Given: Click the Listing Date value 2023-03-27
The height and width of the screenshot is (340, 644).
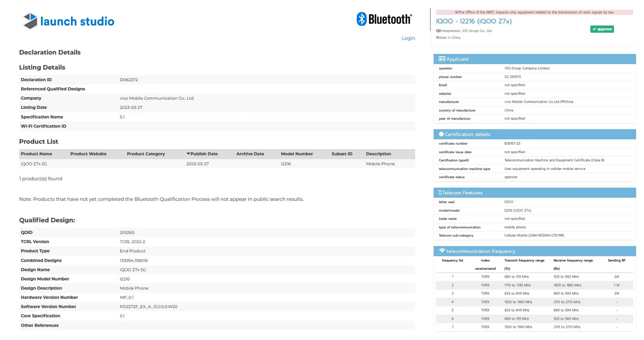Looking at the screenshot, I should 131,107.
